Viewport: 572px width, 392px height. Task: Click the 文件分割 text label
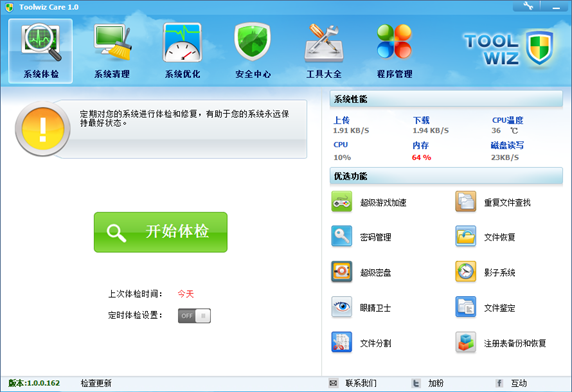pos(376,343)
